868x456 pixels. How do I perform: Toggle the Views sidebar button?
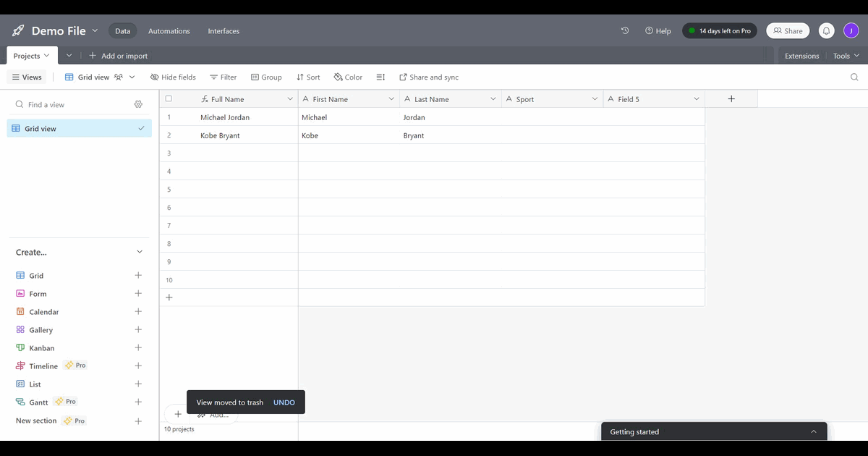pos(27,77)
